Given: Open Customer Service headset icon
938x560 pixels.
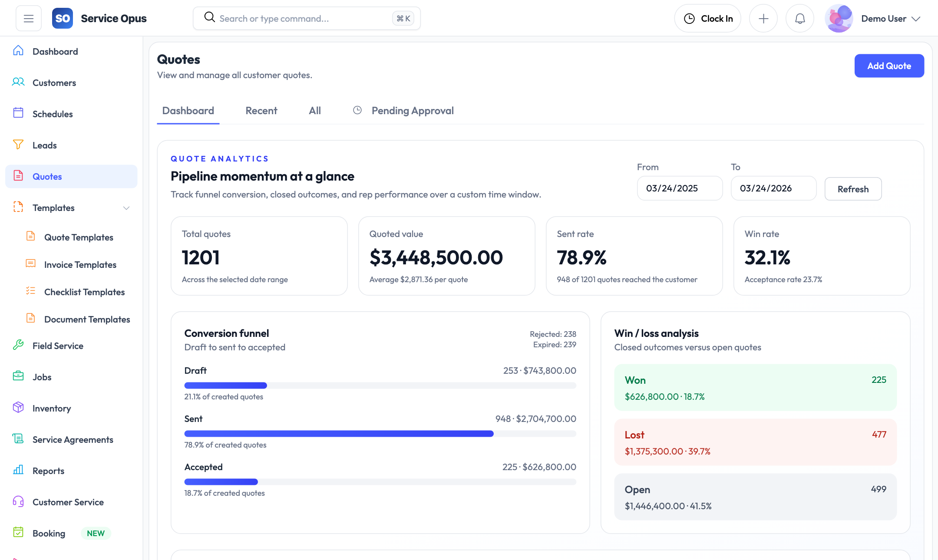Looking at the screenshot, I should [x=18, y=501].
